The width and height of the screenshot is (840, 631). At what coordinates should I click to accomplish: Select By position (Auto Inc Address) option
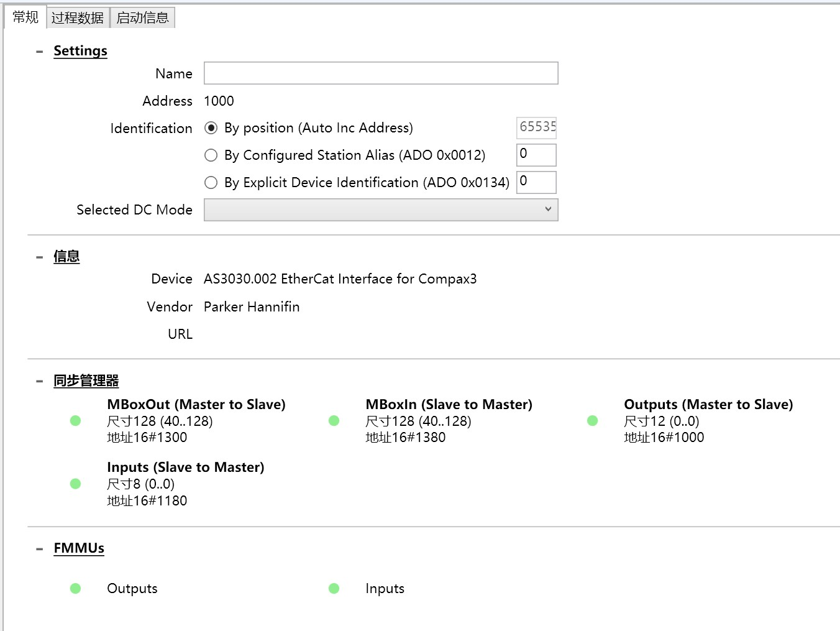211,128
